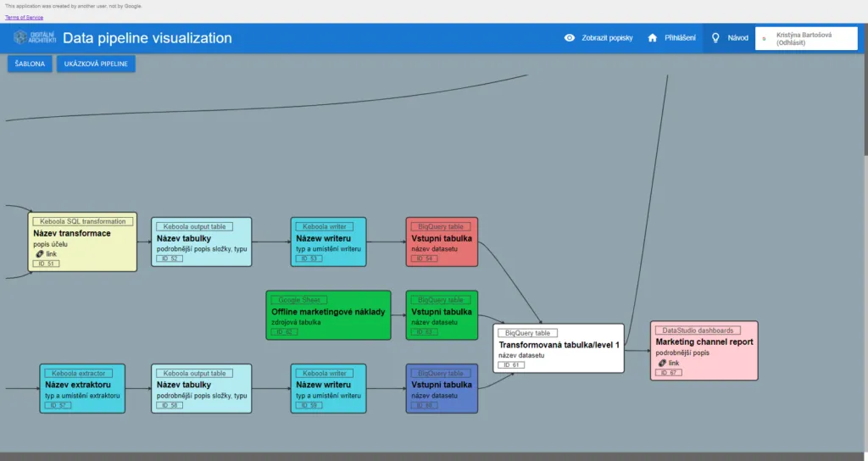Click the horizontal scrollbar at the bottom
Screen dimensions: 868x461
(x=431, y=457)
